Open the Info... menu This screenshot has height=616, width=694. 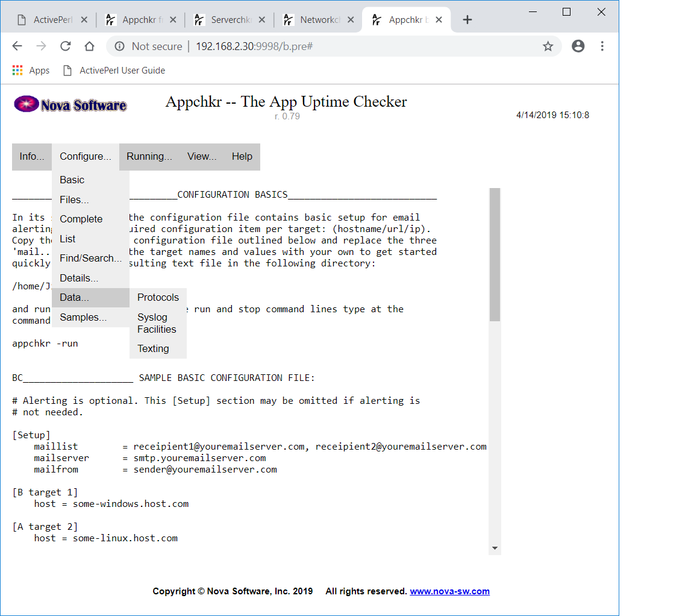[x=31, y=156]
